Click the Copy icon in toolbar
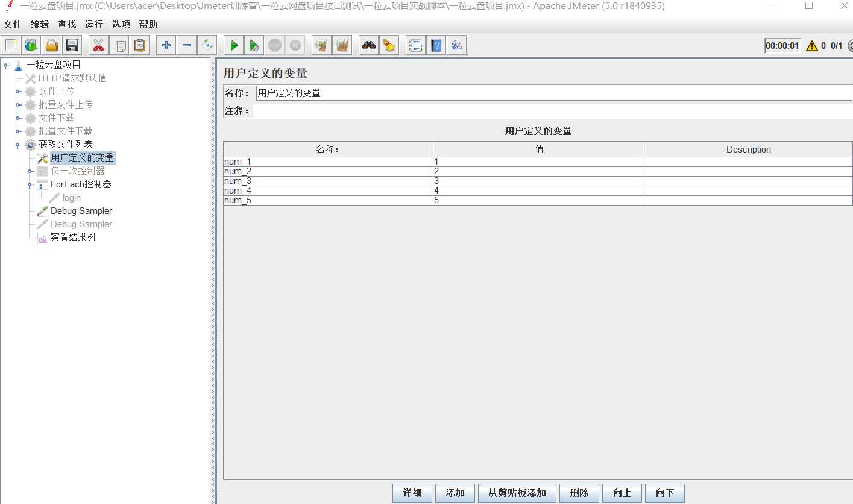 [119, 45]
